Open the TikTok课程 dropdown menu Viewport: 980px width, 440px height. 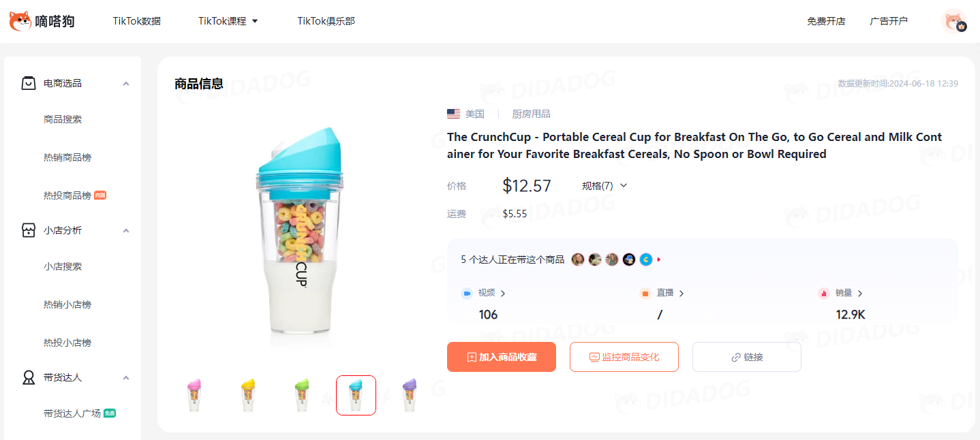(x=228, y=21)
